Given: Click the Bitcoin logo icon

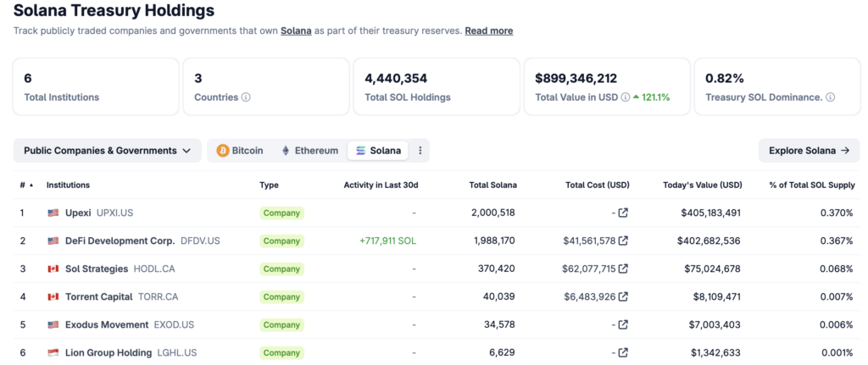Looking at the screenshot, I should (223, 151).
